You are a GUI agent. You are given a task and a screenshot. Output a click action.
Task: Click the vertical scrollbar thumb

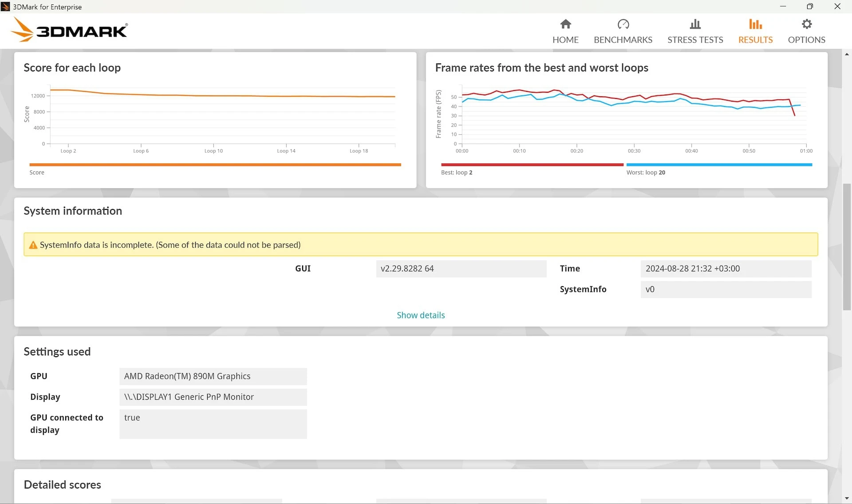[847, 246]
